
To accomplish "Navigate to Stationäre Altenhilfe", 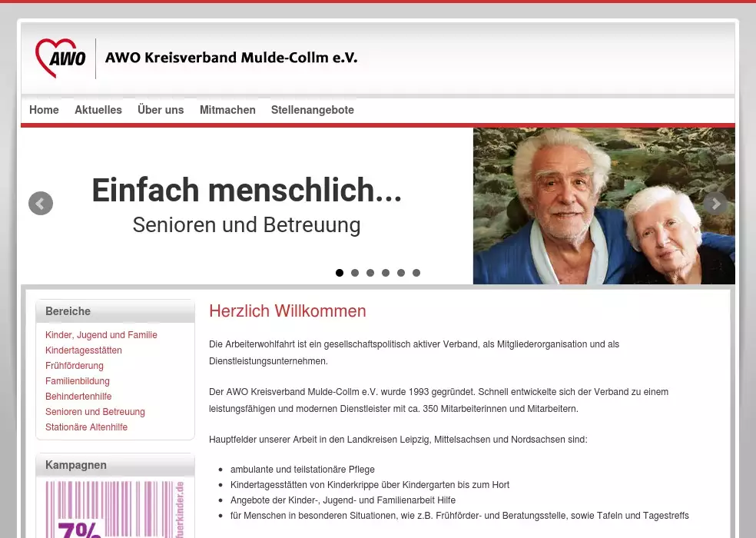I will [87, 427].
